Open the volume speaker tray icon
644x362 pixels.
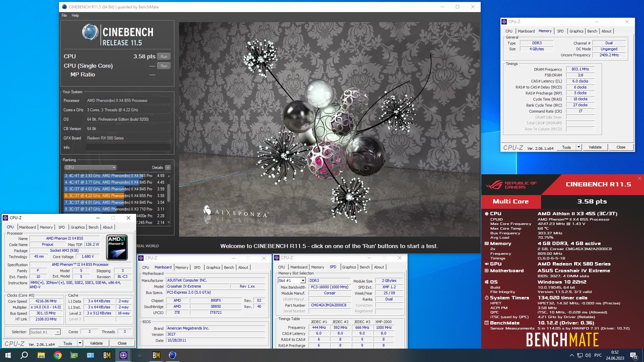[x=588, y=355]
